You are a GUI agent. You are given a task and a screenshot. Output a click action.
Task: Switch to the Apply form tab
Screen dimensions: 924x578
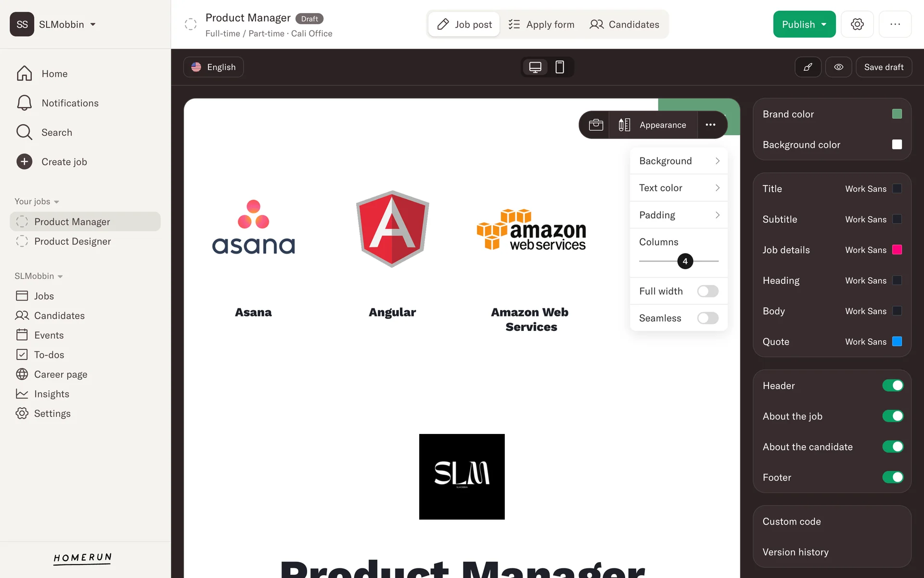[541, 25]
